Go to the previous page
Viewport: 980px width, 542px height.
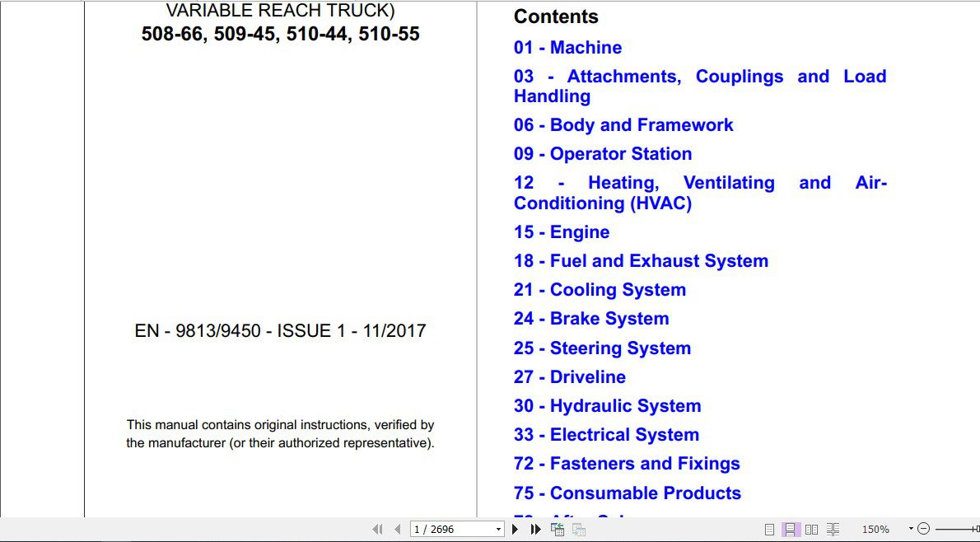pyautogui.click(x=398, y=529)
